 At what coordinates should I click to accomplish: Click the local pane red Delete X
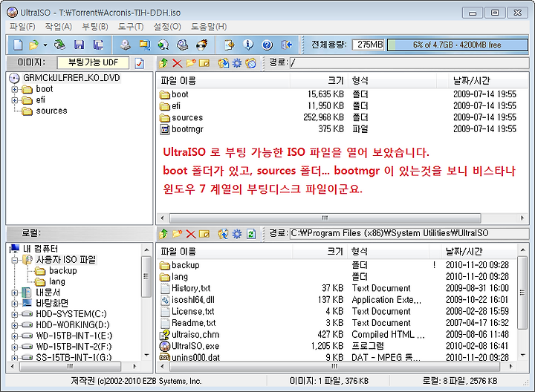point(191,234)
